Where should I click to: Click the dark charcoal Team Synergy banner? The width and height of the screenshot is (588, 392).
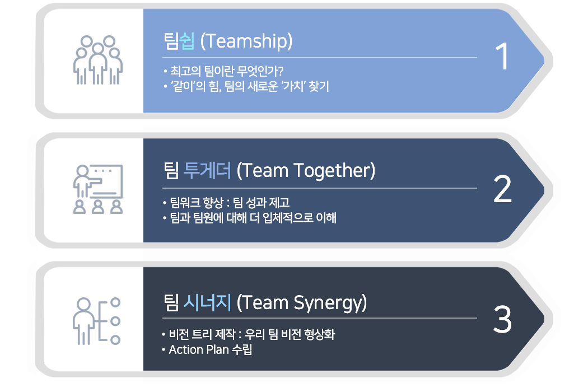pos(343,319)
